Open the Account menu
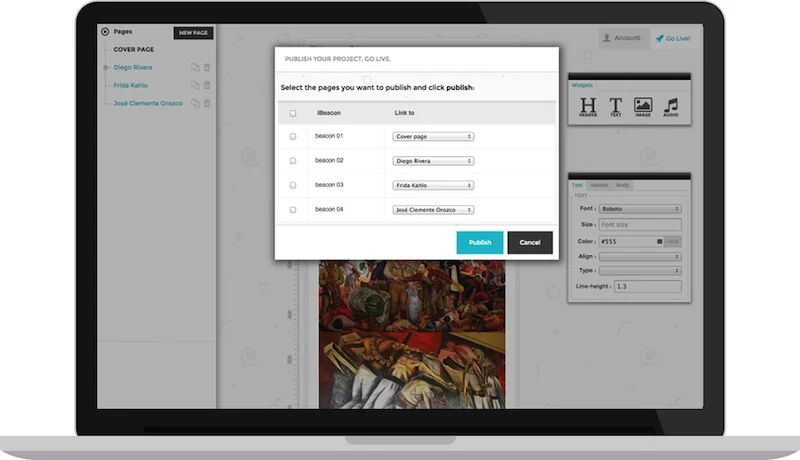The height and width of the screenshot is (460, 800). pos(622,38)
